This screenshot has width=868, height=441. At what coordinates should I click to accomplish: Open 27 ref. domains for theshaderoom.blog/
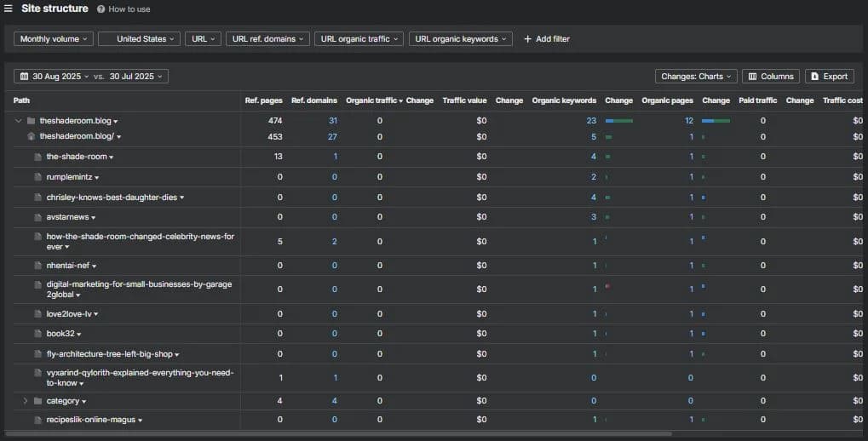tap(332, 137)
